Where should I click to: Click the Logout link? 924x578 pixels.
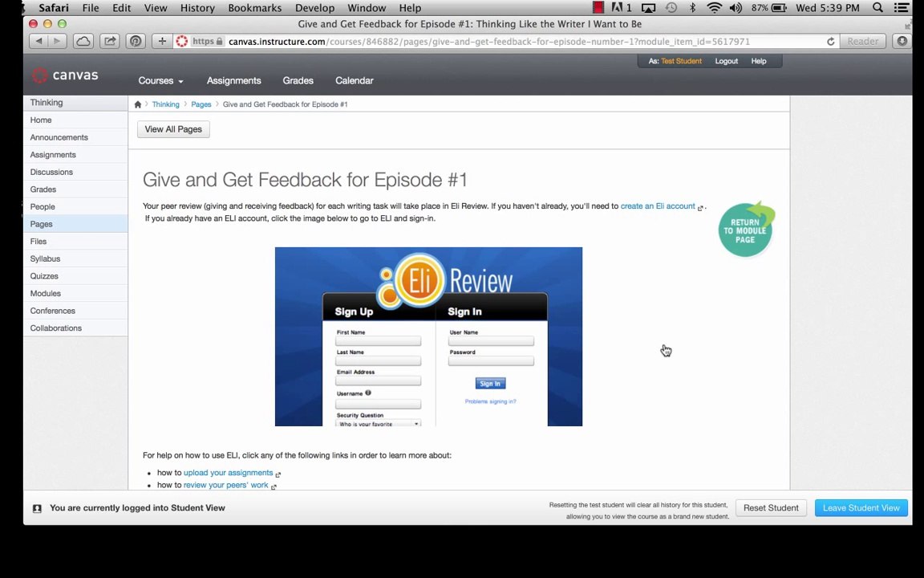point(726,61)
